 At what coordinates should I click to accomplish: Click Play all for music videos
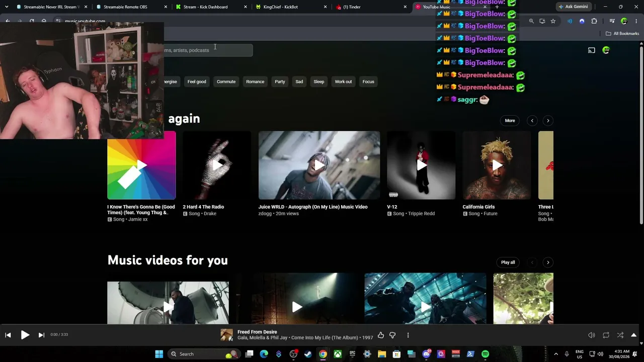point(508,262)
